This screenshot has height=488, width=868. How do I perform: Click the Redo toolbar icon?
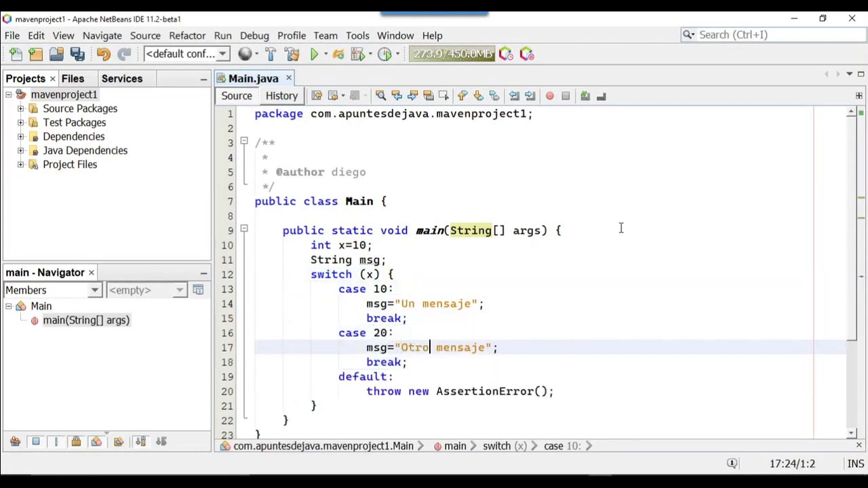124,54
